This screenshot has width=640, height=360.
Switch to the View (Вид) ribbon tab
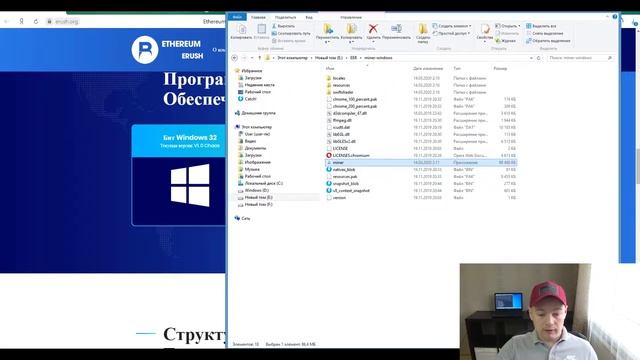coord(309,17)
